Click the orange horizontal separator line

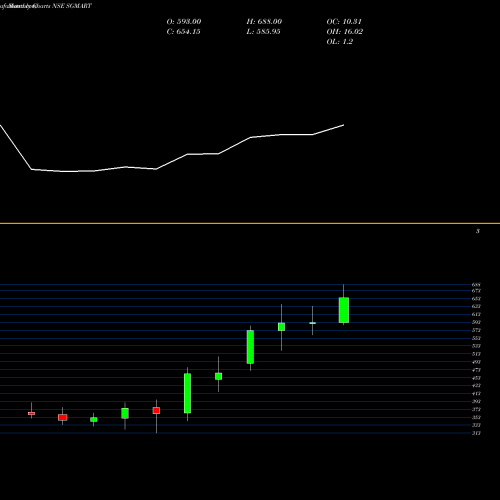pos(250,223)
